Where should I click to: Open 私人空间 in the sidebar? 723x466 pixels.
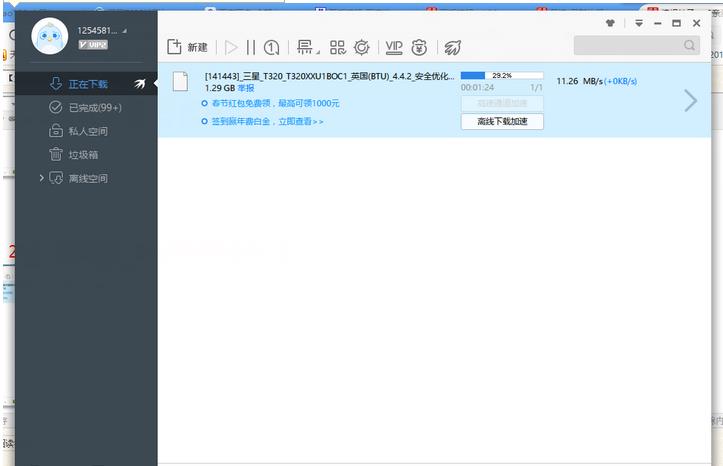(x=87, y=131)
